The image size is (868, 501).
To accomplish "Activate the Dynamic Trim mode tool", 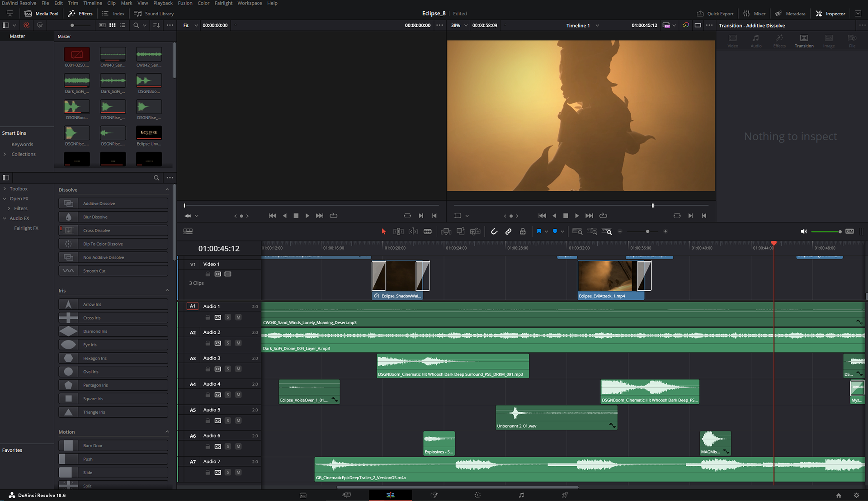I will coord(413,232).
